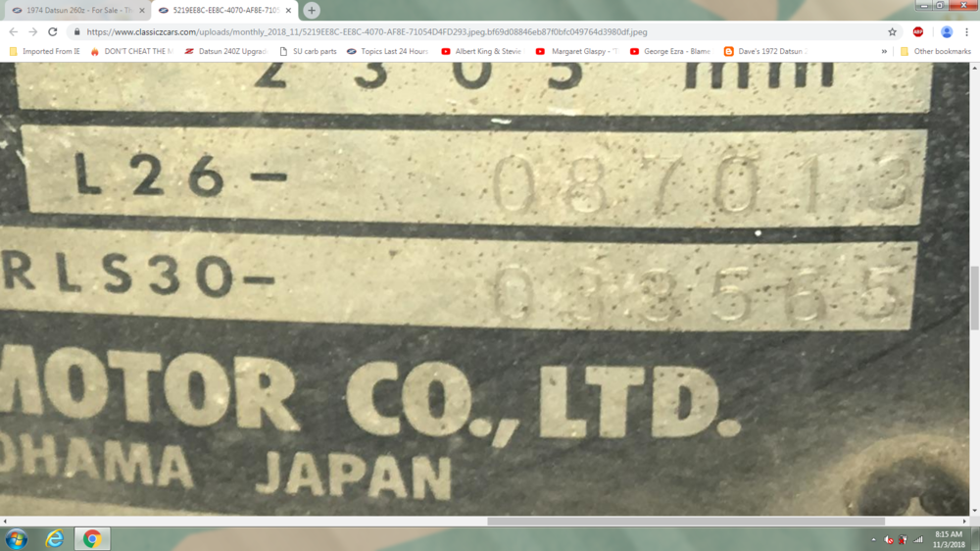
Task: Open the Chrome profile avatar
Action: tap(947, 32)
